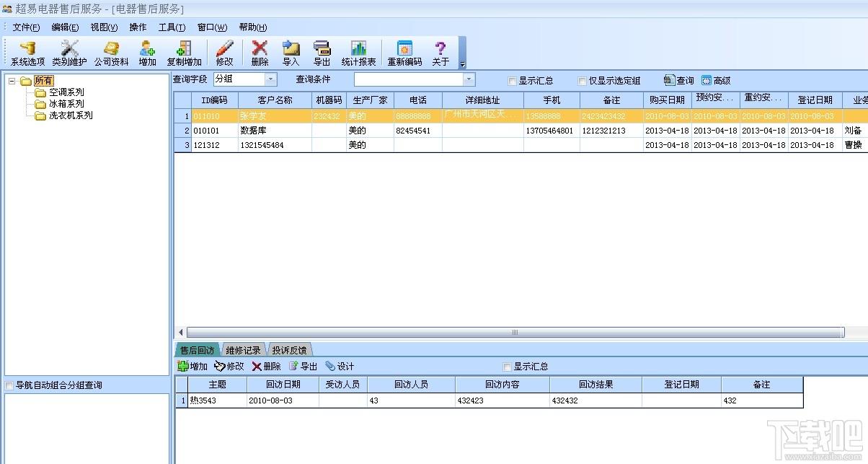Sort by the 客户名称 column header
868x464 pixels.
pos(275,100)
